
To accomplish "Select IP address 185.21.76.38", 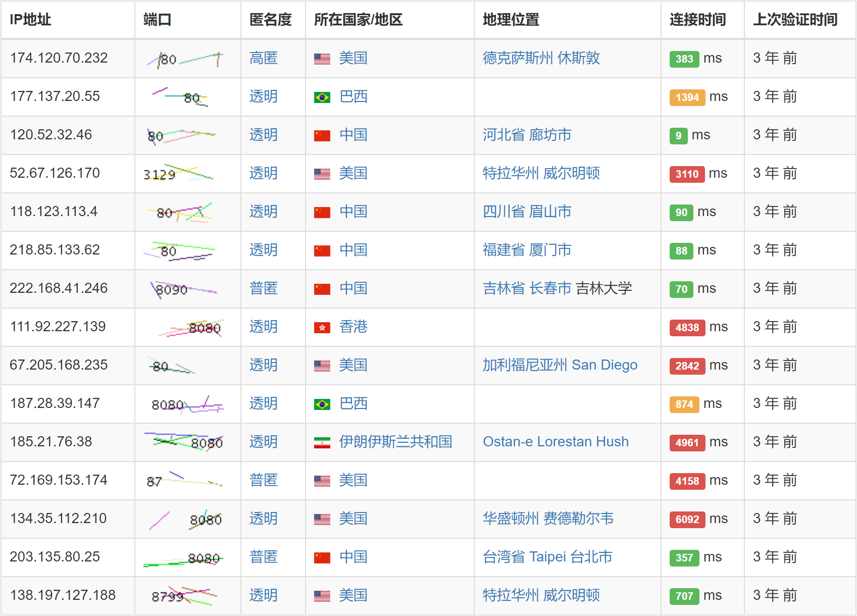I will coord(51,442).
